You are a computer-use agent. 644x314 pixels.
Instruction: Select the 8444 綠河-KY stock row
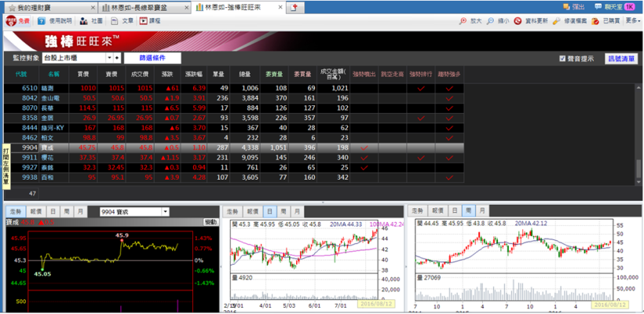tap(234, 128)
